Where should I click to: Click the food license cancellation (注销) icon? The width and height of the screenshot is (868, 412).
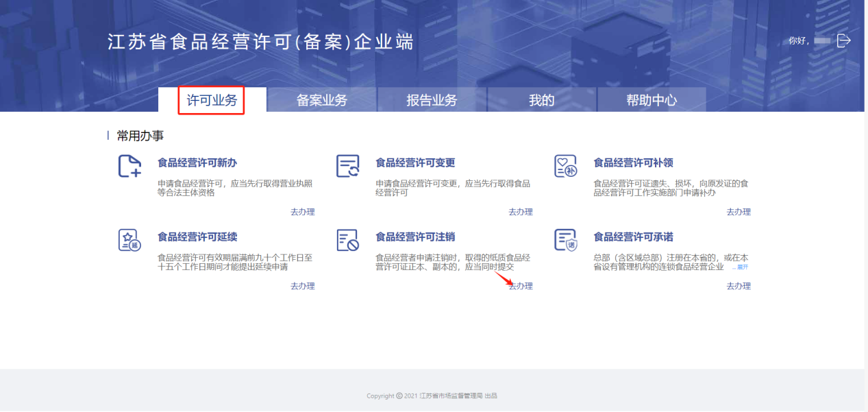click(x=347, y=240)
